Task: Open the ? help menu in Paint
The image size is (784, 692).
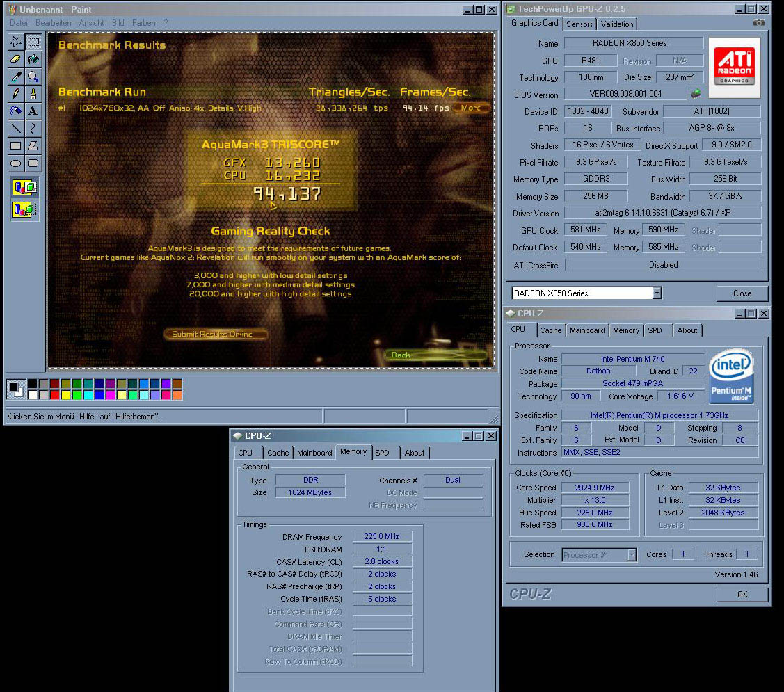Action: [166, 23]
